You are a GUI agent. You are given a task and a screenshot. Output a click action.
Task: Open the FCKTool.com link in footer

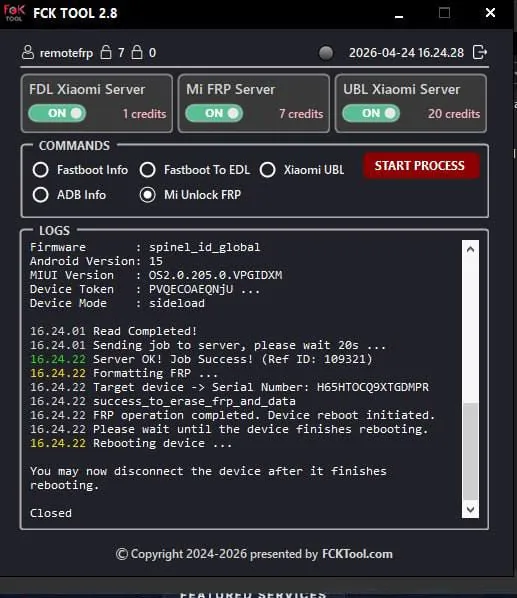[x=357, y=554]
